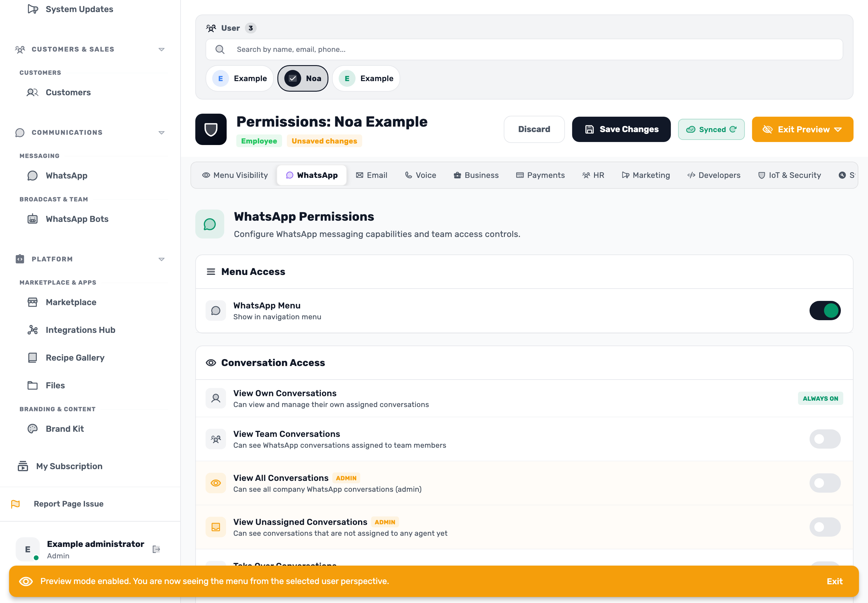Click the Employee role badge
This screenshot has width=868, height=603.
[x=259, y=141]
